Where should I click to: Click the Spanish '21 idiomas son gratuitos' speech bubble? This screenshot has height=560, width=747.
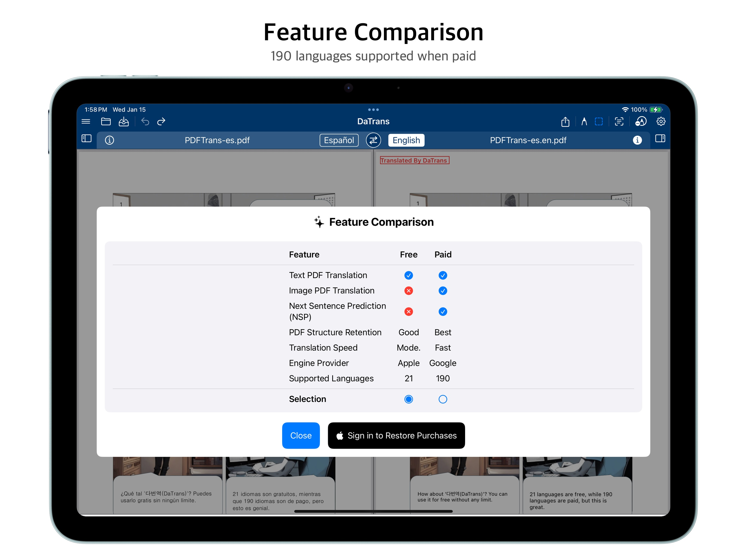(x=280, y=496)
